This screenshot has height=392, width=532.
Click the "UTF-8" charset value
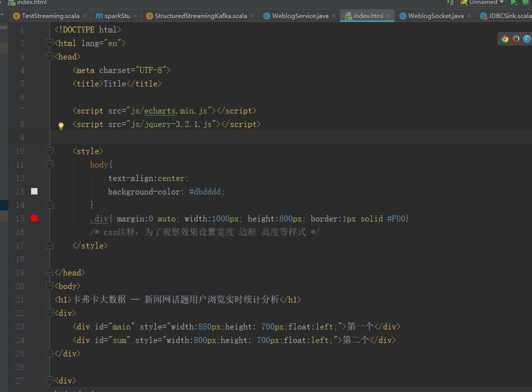[x=151, y=70]
